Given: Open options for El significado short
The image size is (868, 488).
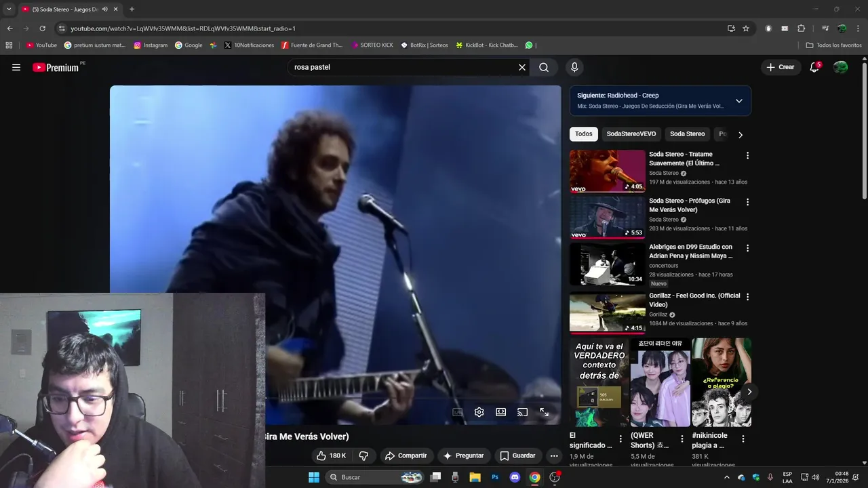Looking at the screenshot, I should click(x=620, y=439).
